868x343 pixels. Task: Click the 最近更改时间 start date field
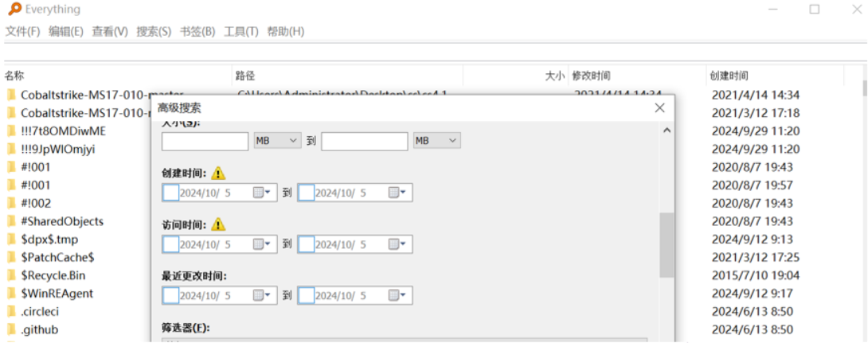click(220, 295)
